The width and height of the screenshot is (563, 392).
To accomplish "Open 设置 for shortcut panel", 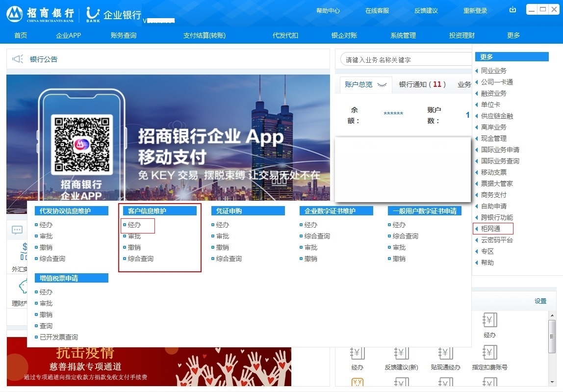I will point(540,301).
